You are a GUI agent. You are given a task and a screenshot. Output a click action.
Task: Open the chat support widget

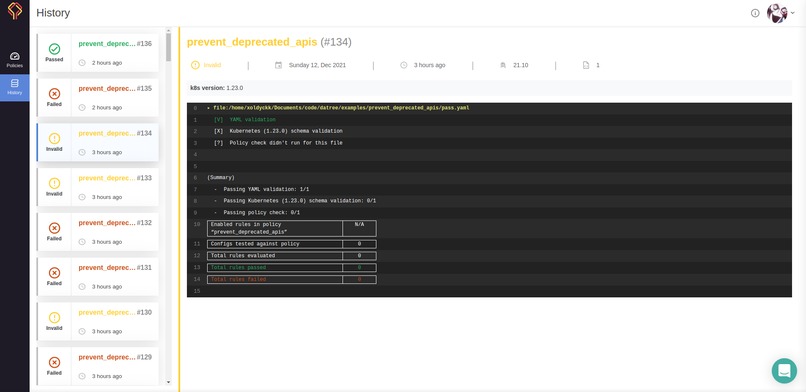784,370
